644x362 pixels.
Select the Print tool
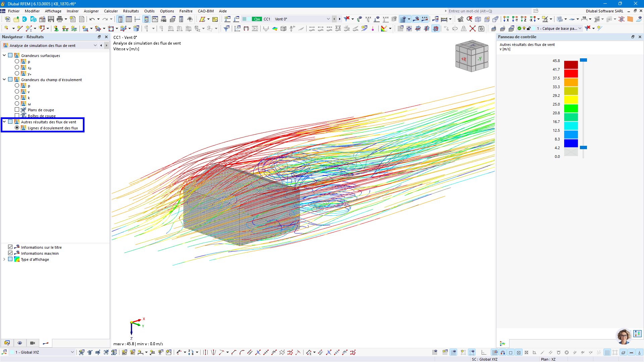tap(60, 19)
